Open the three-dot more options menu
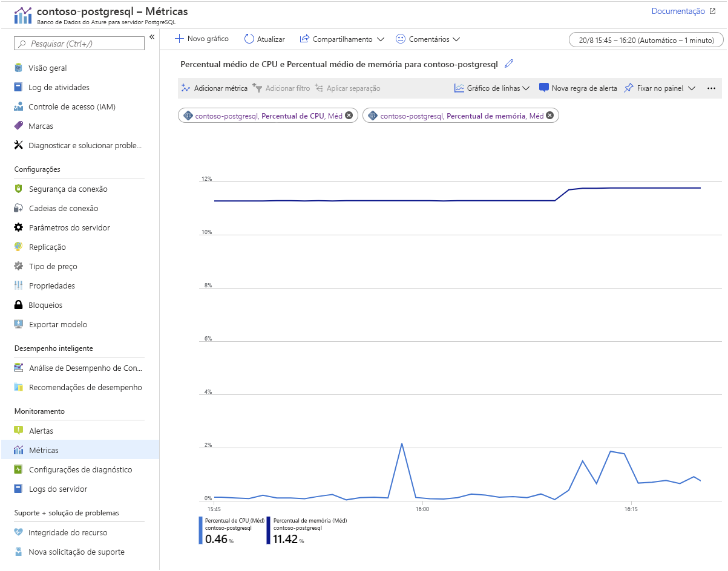The height and width of the screenshot is (571, 728). (711, 88)
